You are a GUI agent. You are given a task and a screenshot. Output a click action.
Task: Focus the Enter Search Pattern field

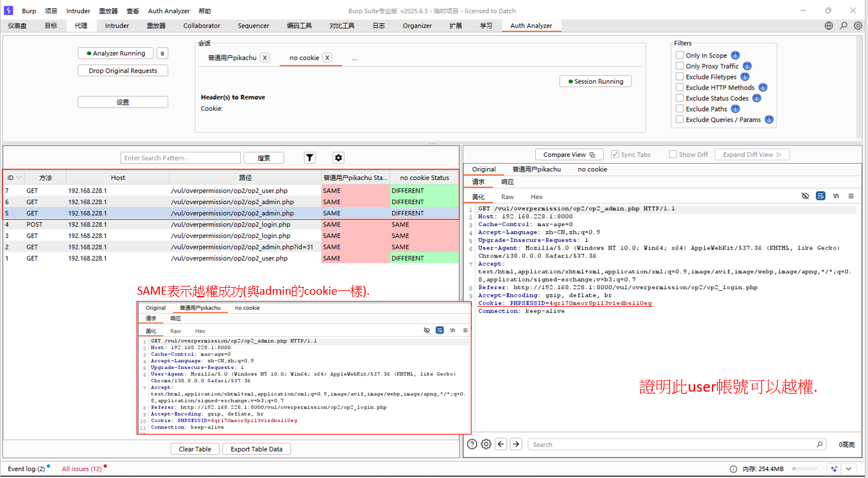click(x=181, y=158)
